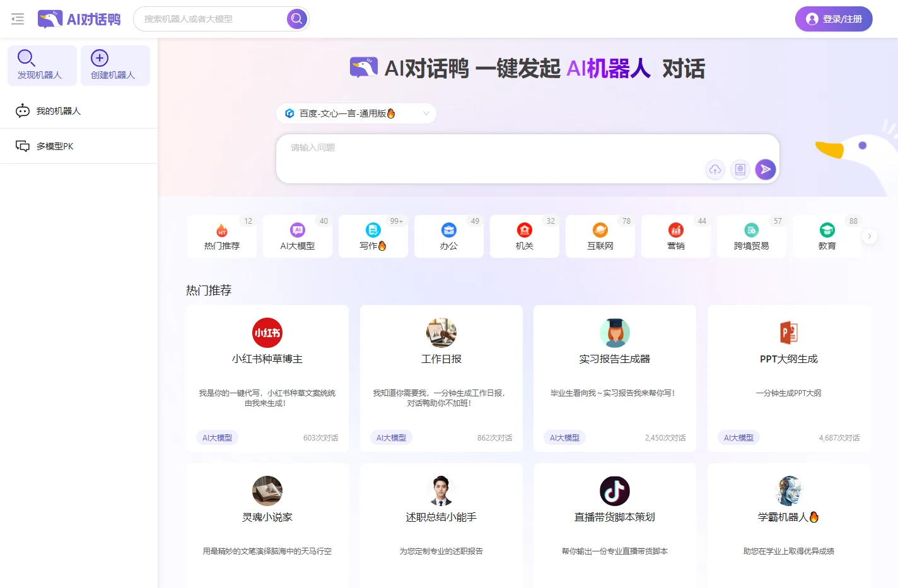Screen dimensions: 898x588
Task: Select the 机关 category tab
Action: [525, 236]
